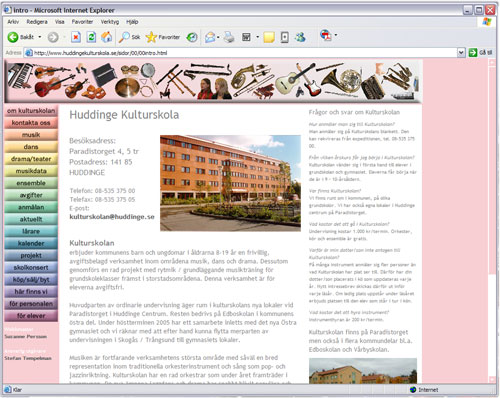Open the Redigera menu
Image resolution: width=500 pixels, height=398 pixels.
[37, 22]
